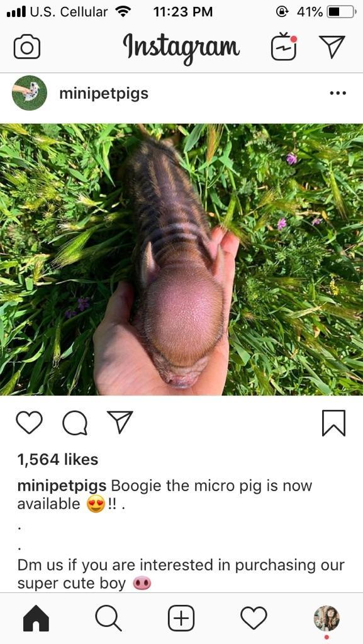Open Search with the magnifying glass icon

click(108, 618)
